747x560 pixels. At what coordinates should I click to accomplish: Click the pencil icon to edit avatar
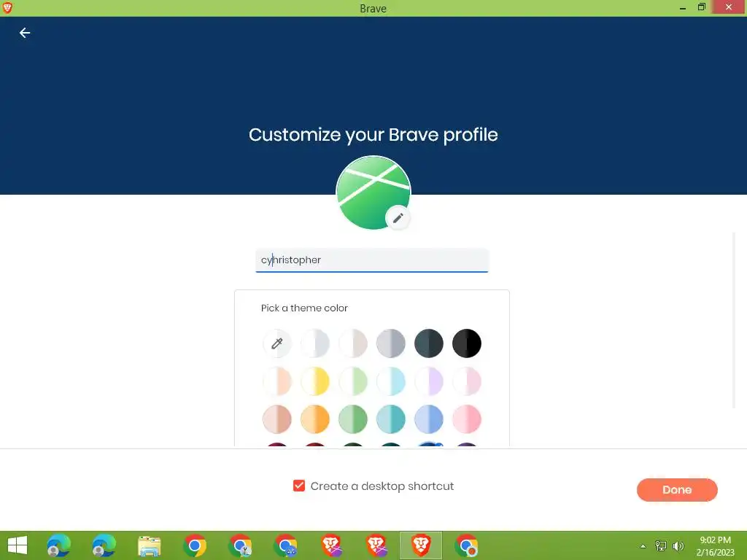(x=398, y=218)
